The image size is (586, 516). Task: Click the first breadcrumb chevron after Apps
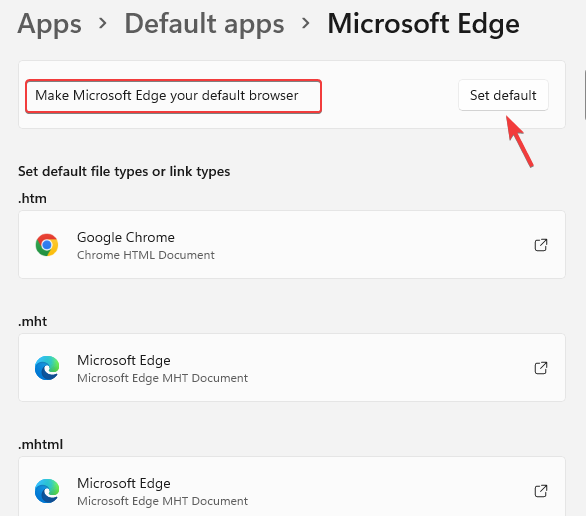[102, 24]
